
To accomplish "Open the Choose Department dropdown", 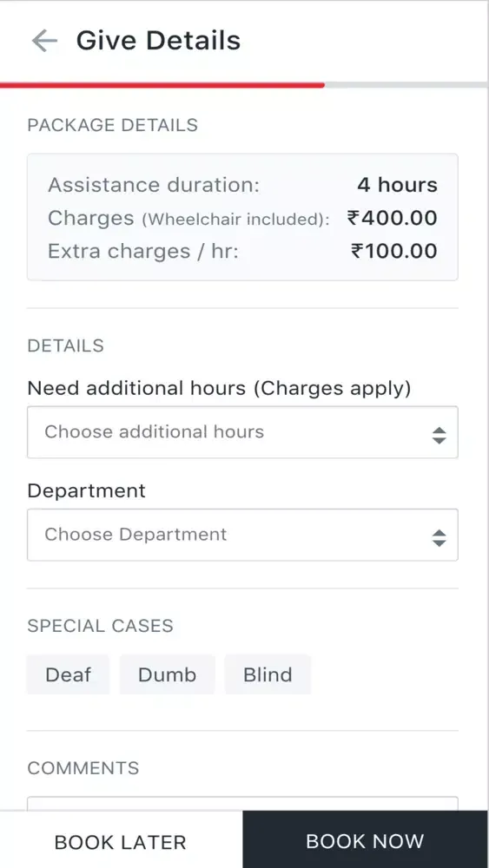I will click(242, 535).
